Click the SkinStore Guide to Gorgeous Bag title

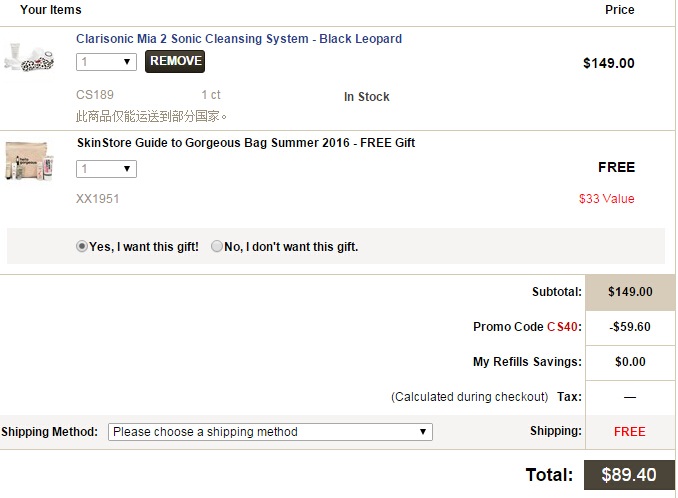[246, 143]
